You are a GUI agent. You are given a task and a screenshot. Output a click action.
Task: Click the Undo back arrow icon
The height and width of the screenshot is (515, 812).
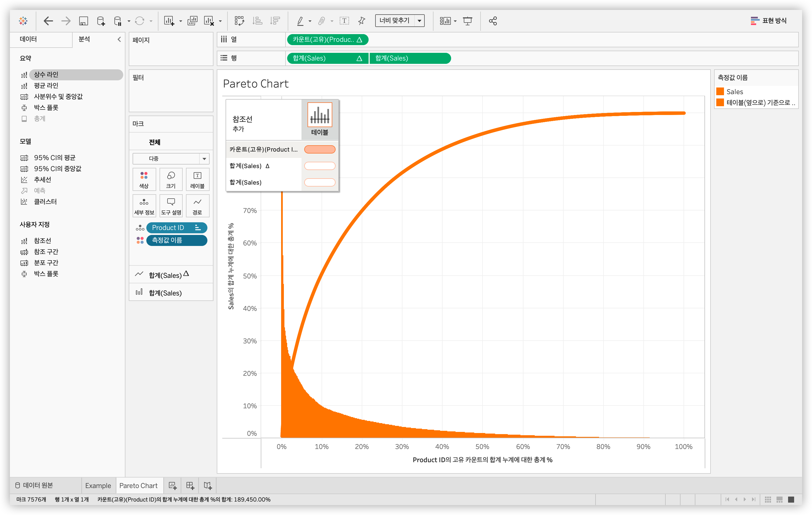(x=48, y=21)
